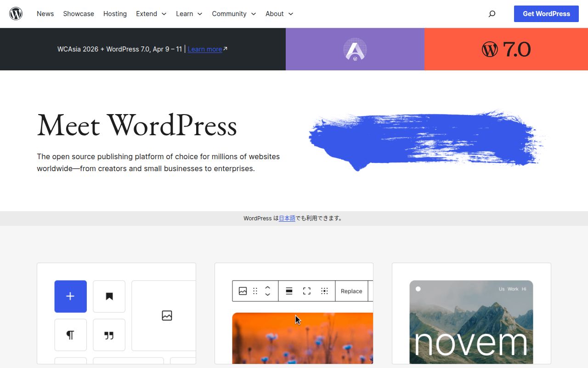Image resolution: width=588 pixels, height=368 pixels.
Task: Click the dotted grid icon in toolbar
Action: [x=324, y=291]
